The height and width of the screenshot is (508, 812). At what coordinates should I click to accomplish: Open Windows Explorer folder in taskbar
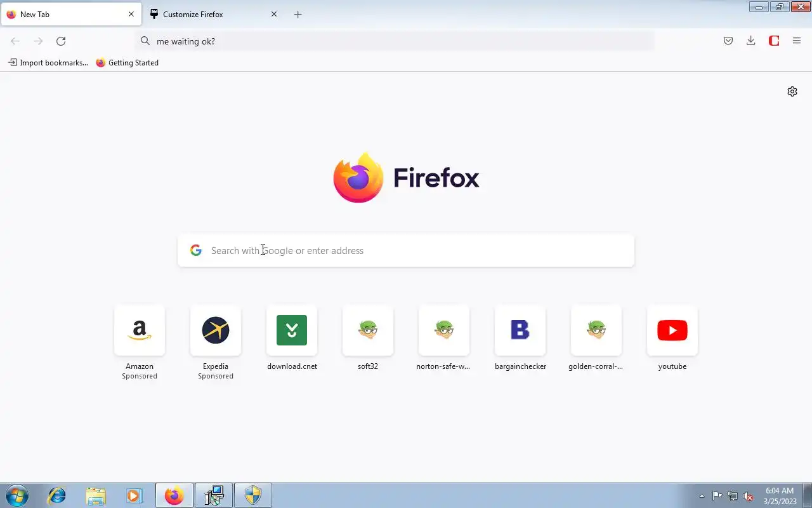[96, 495]
